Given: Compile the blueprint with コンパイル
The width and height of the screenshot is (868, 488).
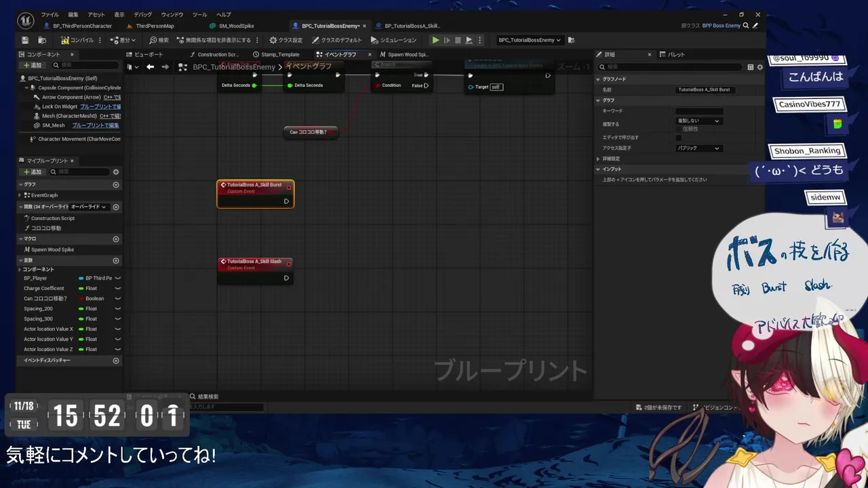Looking at the screenshot, I should (x=77, y=40).
